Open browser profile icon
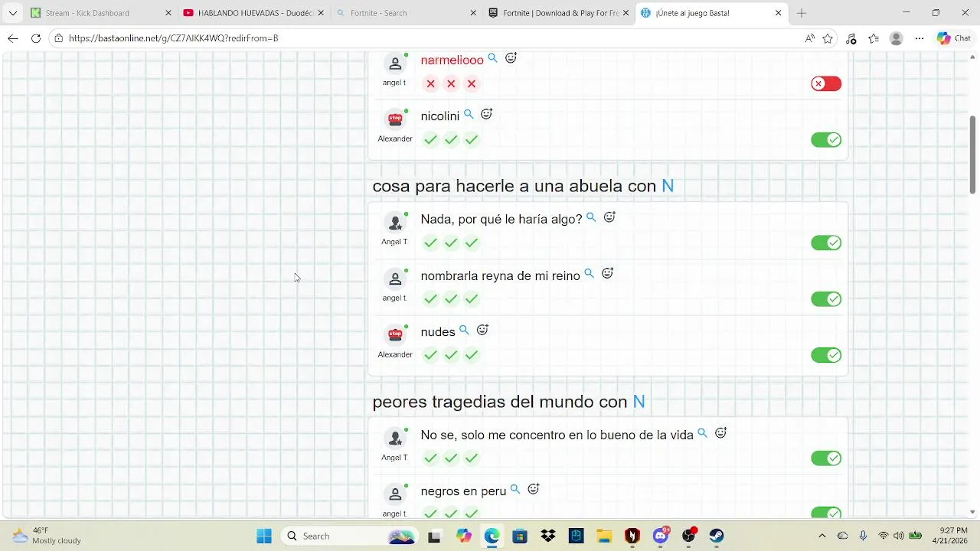The width and height of the screenshot is (980, 551). tap(896, 38)
